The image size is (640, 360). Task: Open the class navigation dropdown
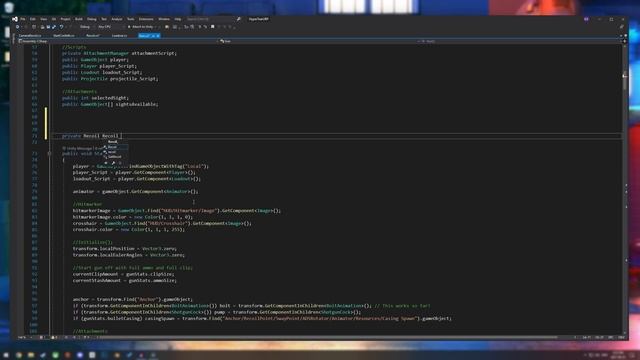(x=318, y=41)
